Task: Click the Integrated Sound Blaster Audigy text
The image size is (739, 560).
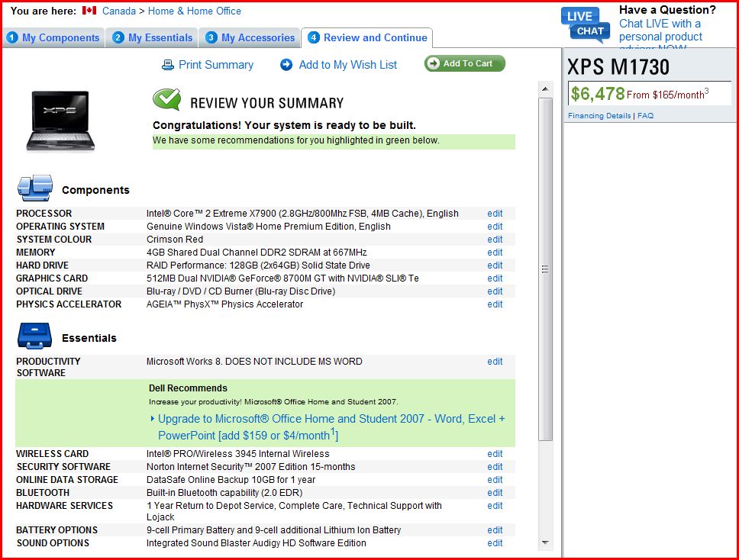Action: click(x=257, y=543)
